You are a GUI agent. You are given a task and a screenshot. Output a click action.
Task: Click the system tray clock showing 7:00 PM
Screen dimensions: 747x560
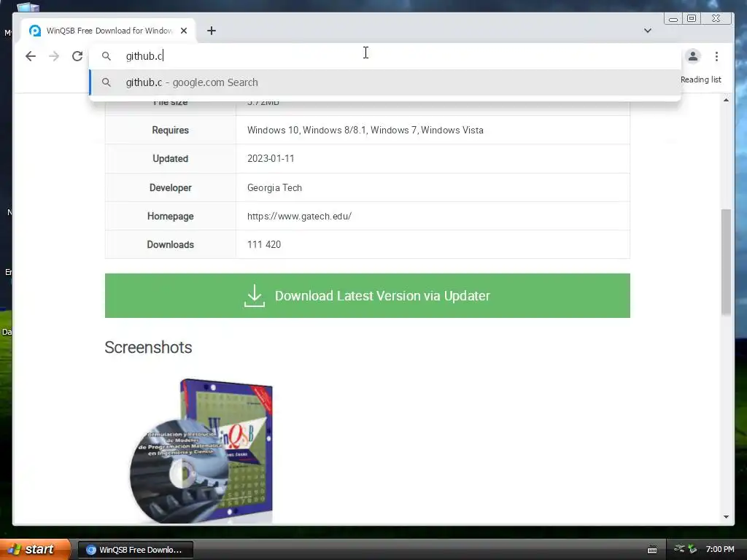(x=720, y=549)
